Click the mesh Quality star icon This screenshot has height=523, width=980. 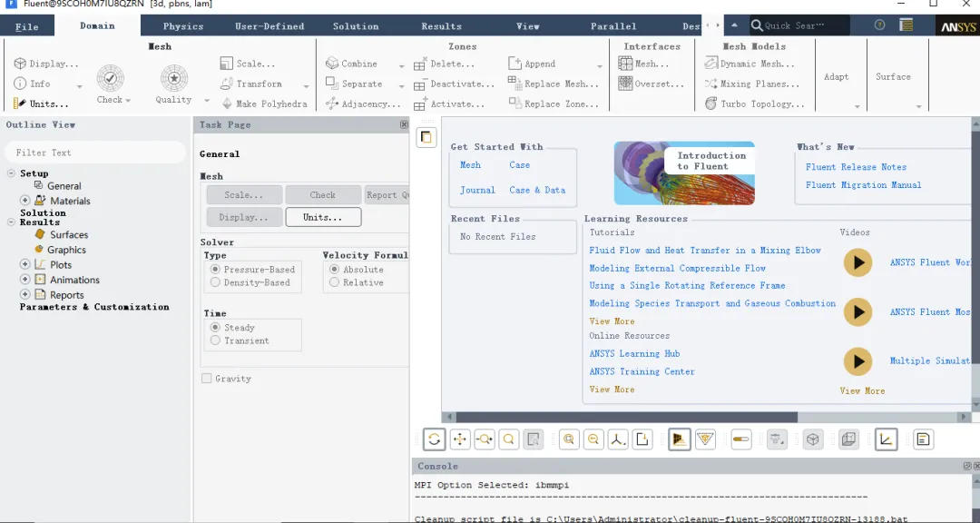(173, 78)
